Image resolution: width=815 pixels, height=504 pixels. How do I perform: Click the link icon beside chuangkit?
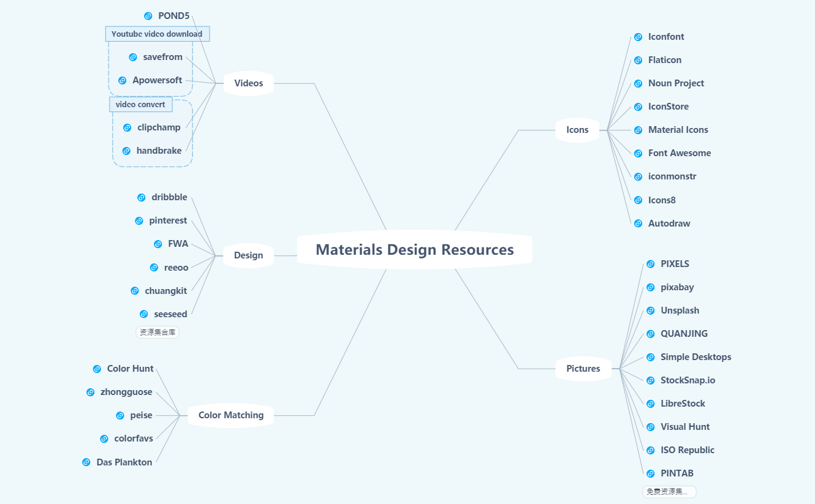tap(135, 291)
